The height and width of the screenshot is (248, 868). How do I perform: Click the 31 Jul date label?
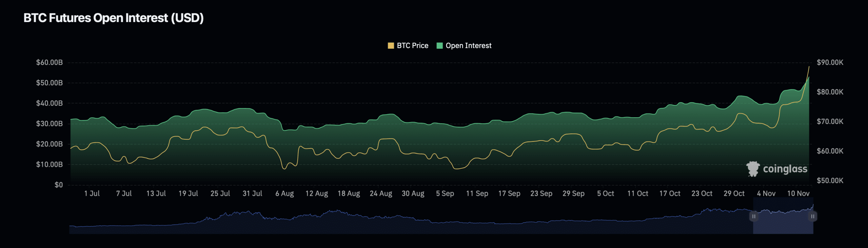pyautogui.click(x=252, y=193)
